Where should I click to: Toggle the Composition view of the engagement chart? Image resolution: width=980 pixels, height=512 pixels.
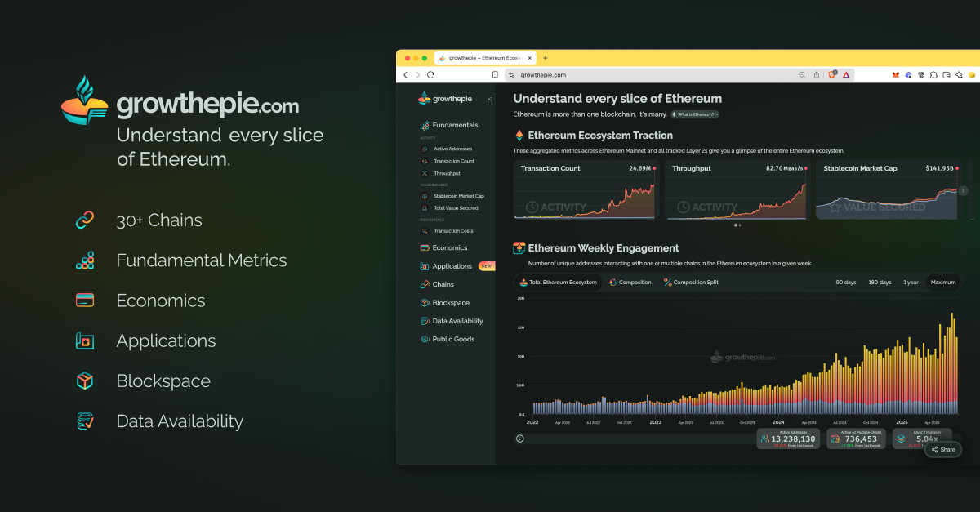630,282
